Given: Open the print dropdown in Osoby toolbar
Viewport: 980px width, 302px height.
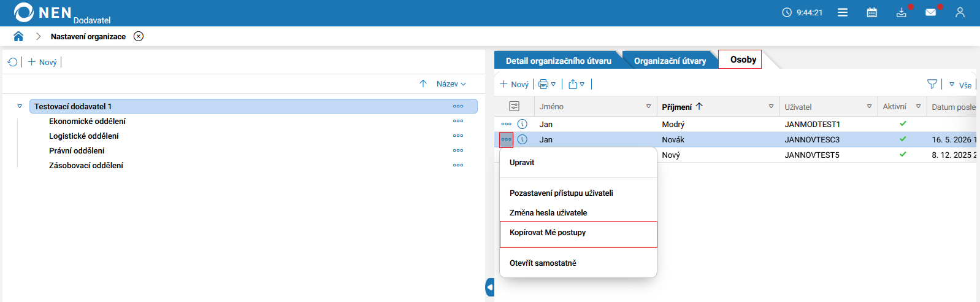Looking at the screenshot, I should click(547, 84).
